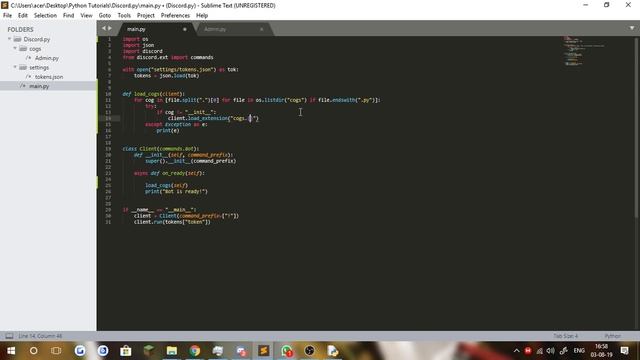Open the volume control in the tray
This screenshot has width=640, height=360.
click(x=551, y=351)
